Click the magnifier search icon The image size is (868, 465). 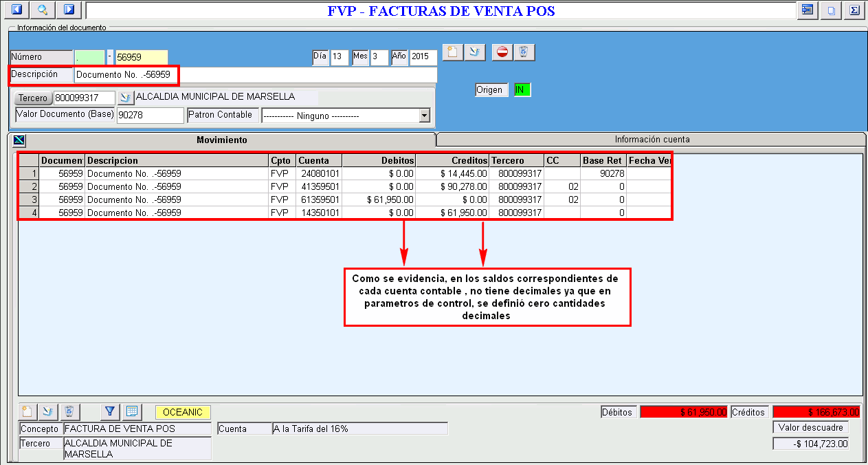(43, 10)
